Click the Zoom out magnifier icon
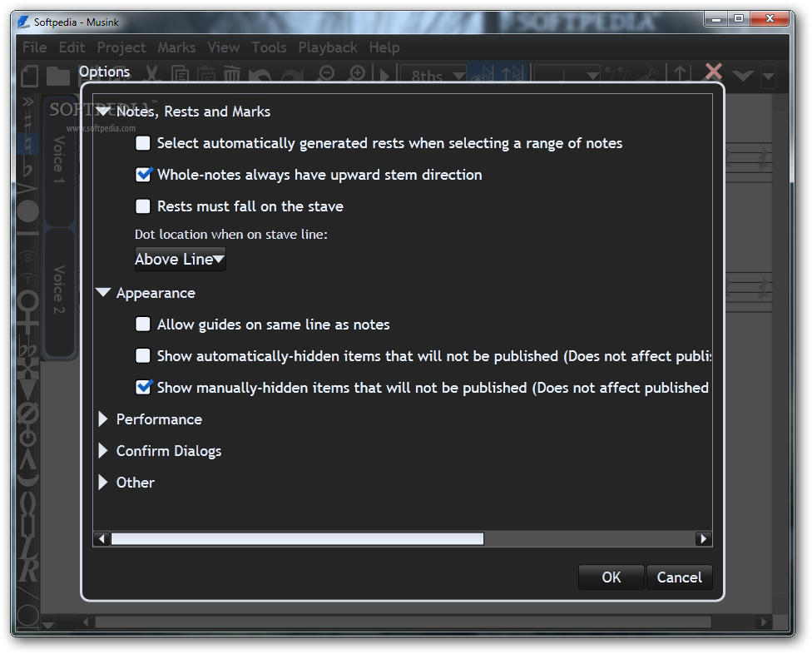 pos(326,74)
